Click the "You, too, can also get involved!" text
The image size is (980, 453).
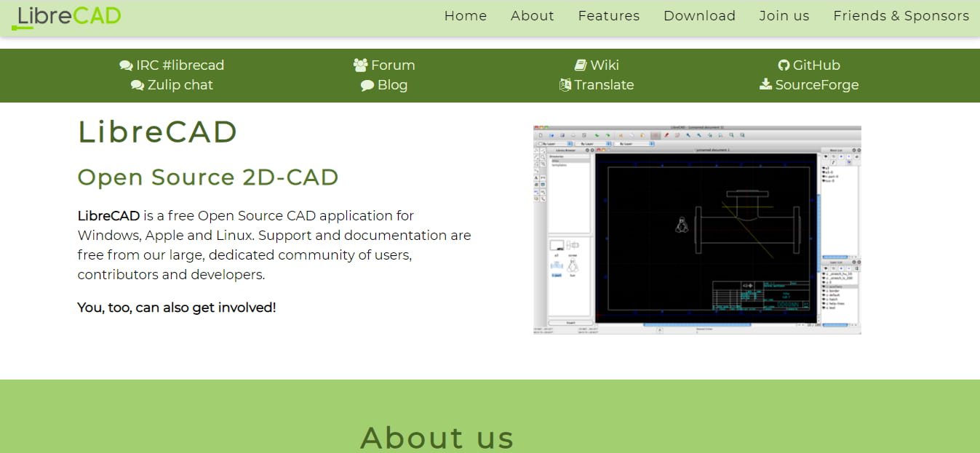177,308
